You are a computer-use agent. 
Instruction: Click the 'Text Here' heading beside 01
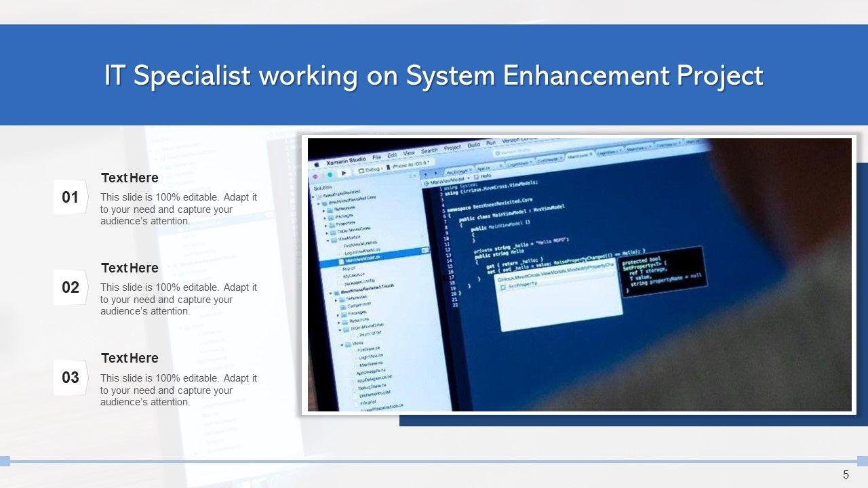pos(130,178)
